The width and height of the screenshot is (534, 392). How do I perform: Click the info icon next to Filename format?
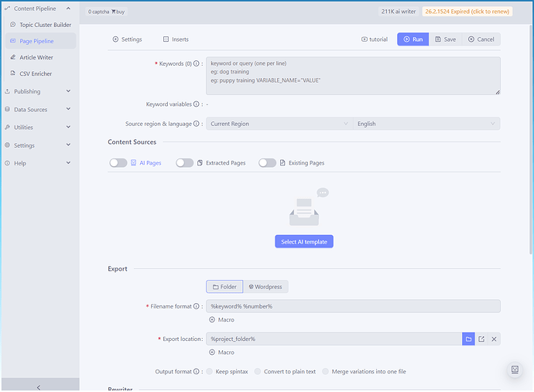point(197,306)
